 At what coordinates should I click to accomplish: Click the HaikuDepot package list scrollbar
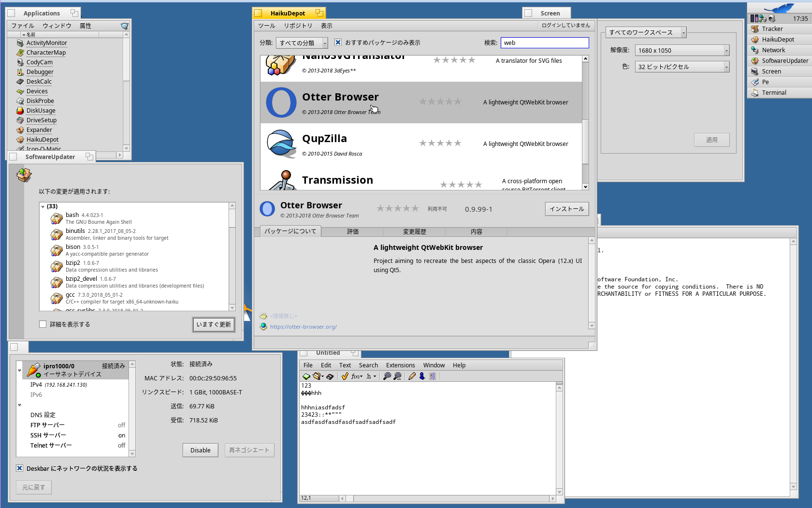click(585, 123)
